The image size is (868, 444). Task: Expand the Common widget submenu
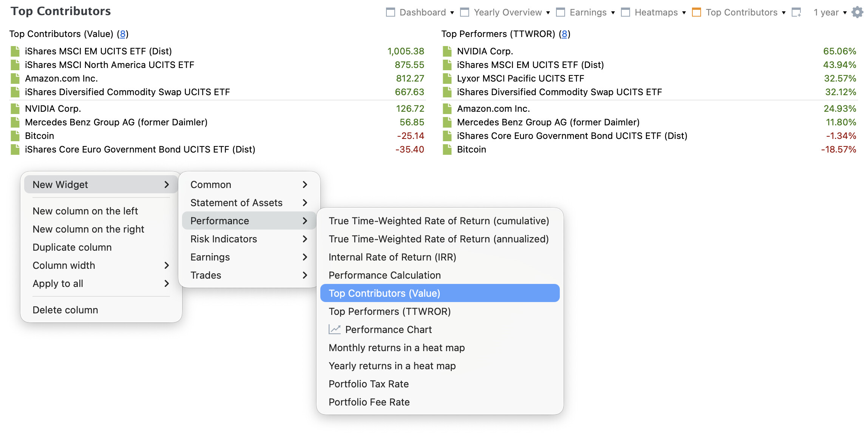[x=249, y=185]
